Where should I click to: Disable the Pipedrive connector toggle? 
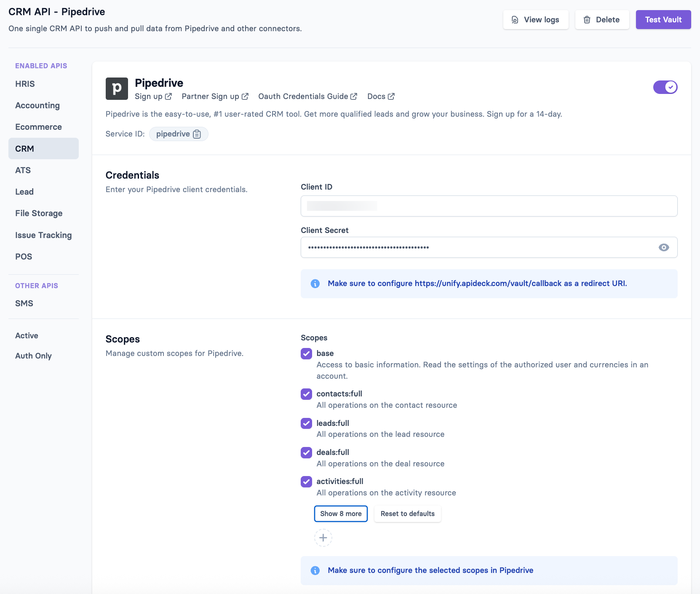[665, 87]
